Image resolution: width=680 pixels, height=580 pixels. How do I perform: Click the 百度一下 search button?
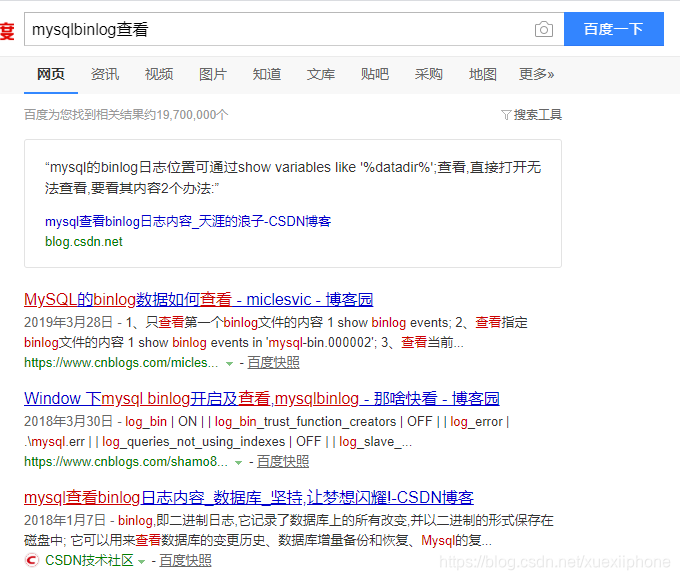614,29
